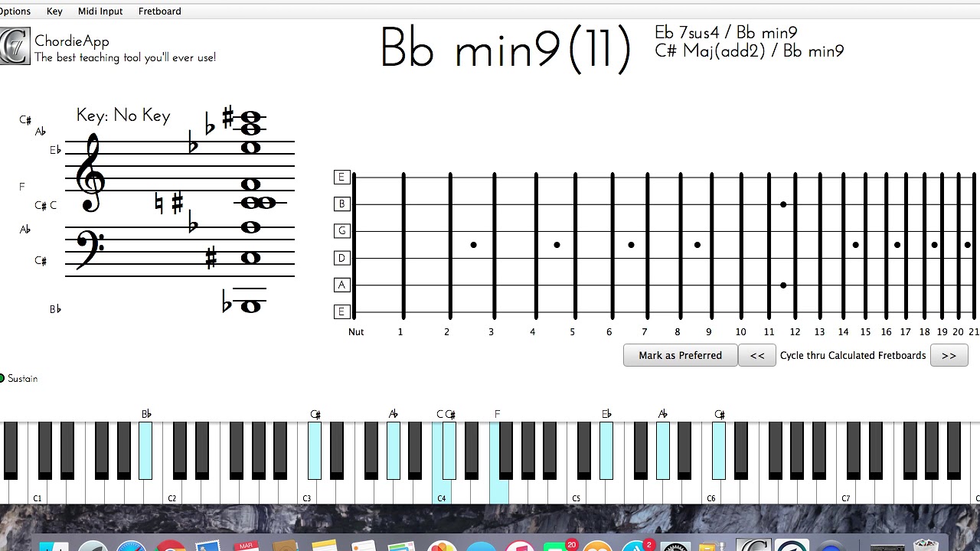Select the G string label
Screen dimensions: 980x551
pos(341,230)
